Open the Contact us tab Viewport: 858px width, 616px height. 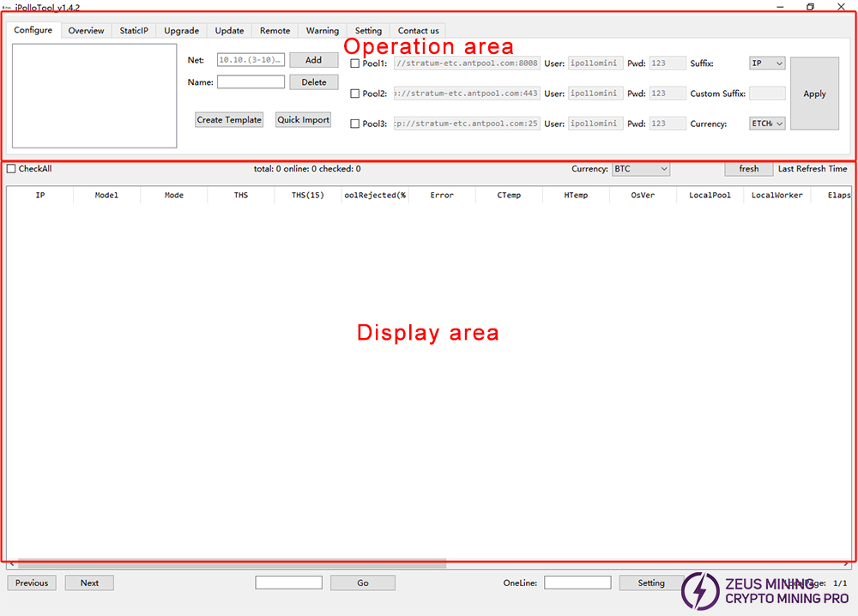click(x=418, y=31)
